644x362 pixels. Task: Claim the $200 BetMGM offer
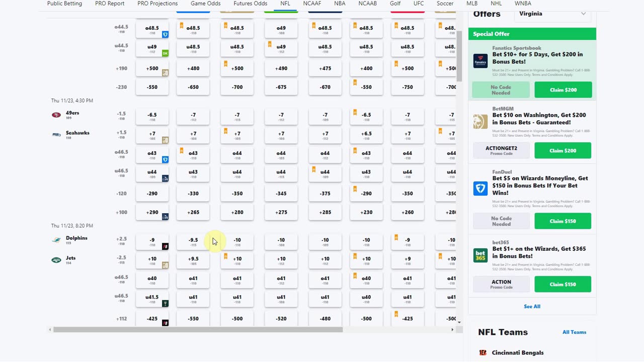click(x=563, y=151)
